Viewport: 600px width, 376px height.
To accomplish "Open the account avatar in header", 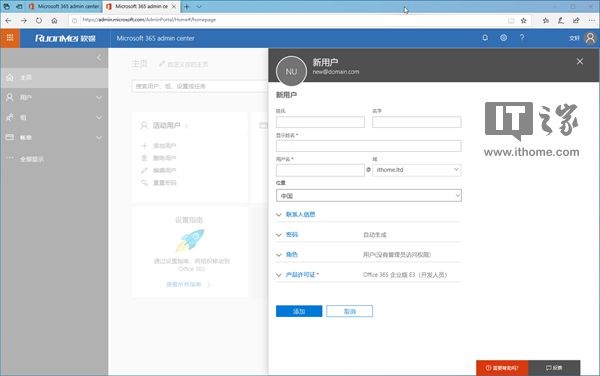I will (590, 38).
